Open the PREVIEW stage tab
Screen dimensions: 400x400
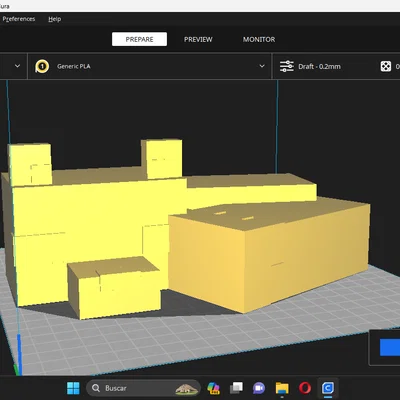tap(198, 39)
